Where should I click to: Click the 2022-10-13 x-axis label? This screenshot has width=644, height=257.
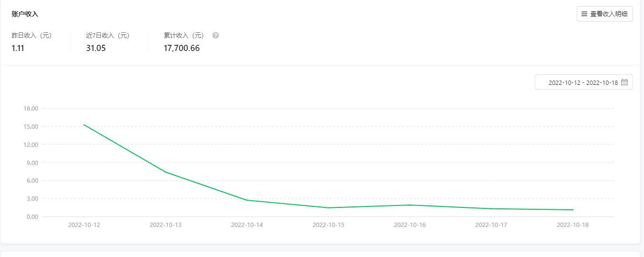coord(166,225)
